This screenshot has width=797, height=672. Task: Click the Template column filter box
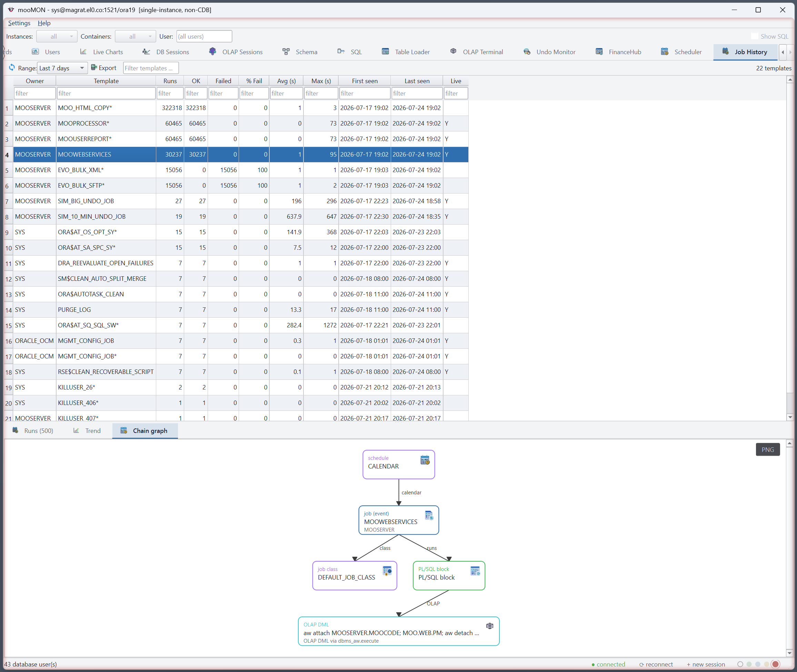tap(106, 93)
